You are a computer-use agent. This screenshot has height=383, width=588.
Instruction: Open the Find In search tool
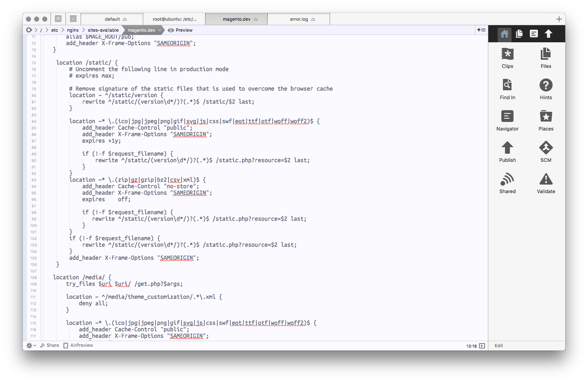(x=507, y=89)
